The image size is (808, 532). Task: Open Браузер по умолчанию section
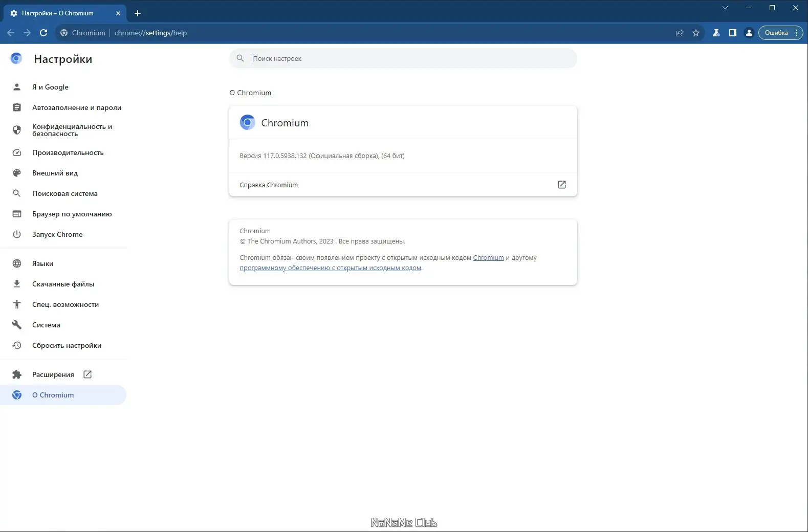click(x=63, y=214)
